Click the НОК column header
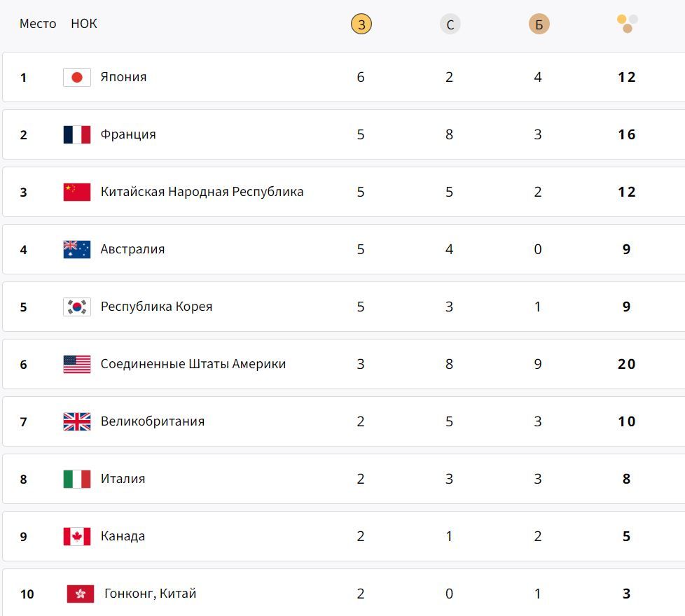Screen dimensions: 685x616 84,23
